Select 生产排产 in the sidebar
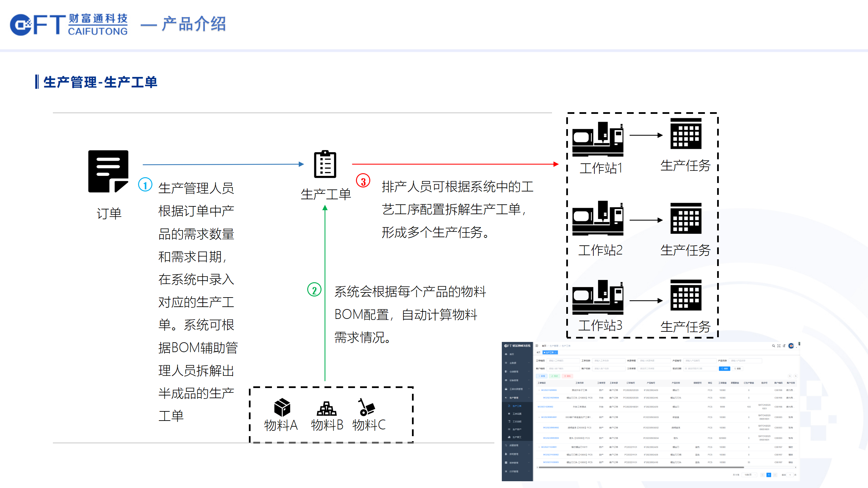The image size is (868, 488). coord(517,429)
